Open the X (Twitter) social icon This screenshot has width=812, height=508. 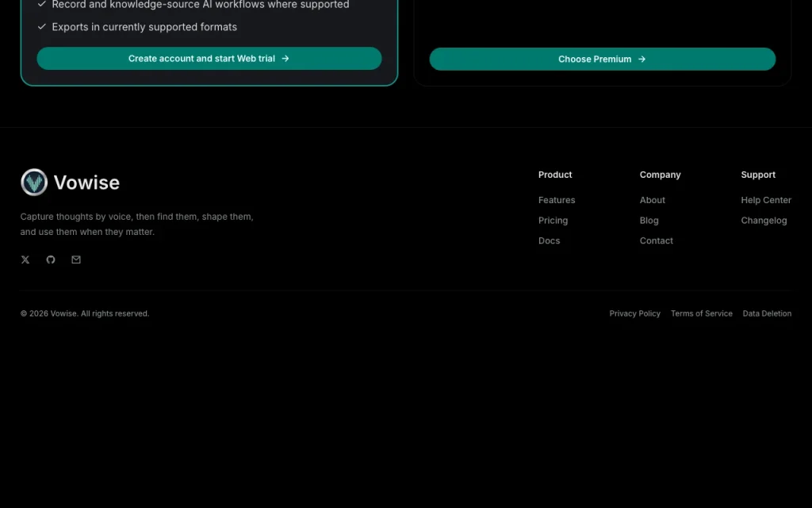(25, 260)
